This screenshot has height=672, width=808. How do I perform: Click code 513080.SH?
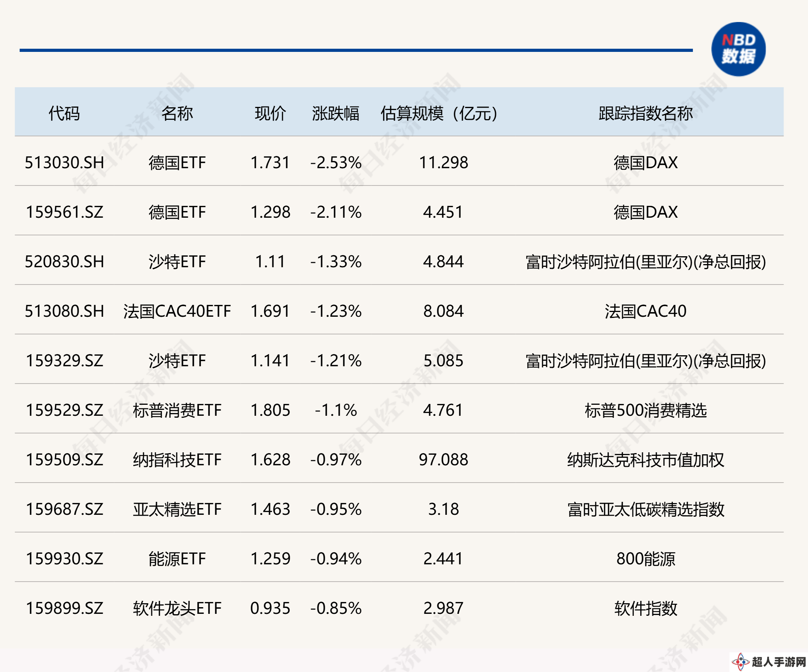[64, 311]
